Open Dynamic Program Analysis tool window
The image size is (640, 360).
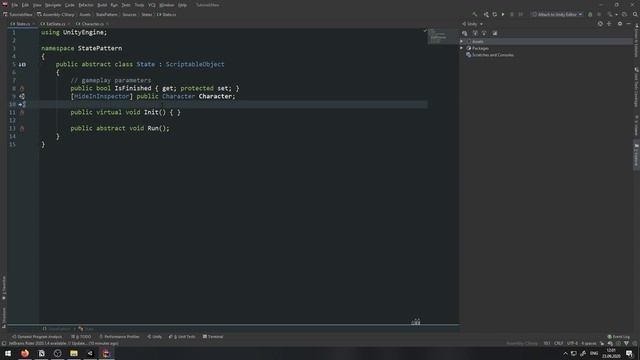[37, 337]
